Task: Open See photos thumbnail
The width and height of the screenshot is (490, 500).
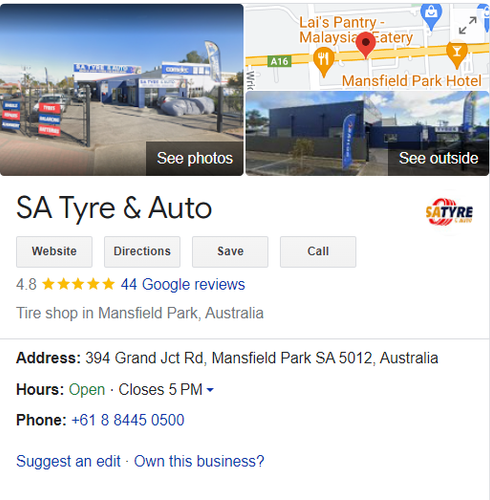Action: click(122, 90)
